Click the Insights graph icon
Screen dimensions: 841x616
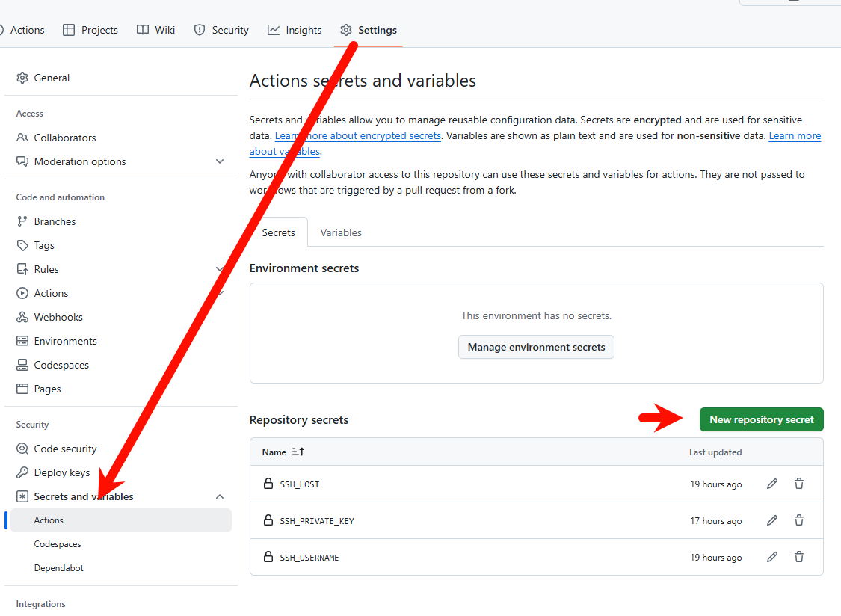click(x=274, y=30)
